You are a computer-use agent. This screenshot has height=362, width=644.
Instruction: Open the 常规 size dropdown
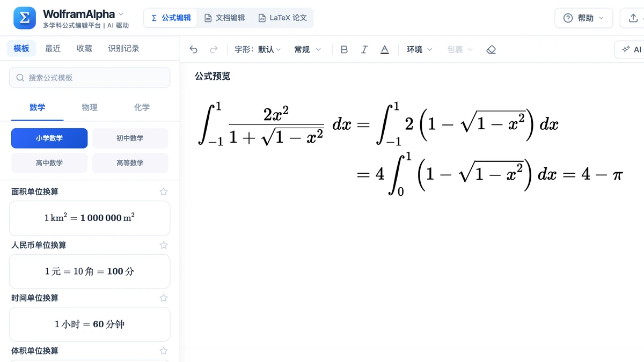[x=308, y=49]
